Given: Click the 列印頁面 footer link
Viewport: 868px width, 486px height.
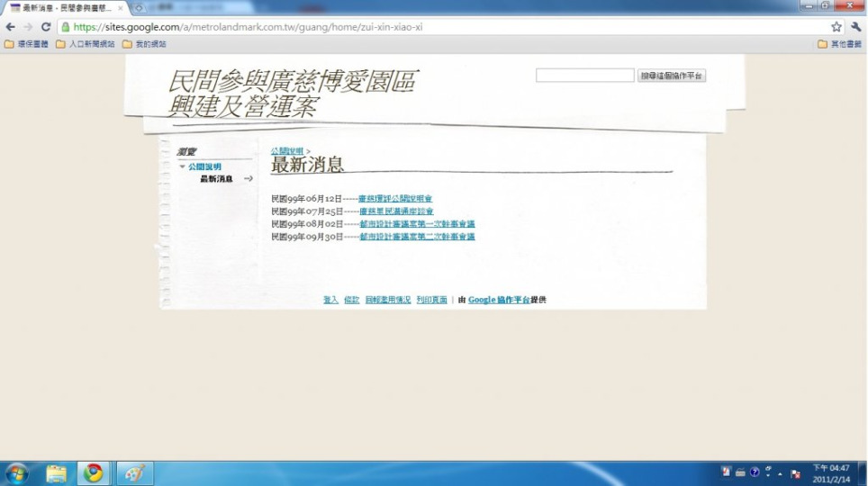Looking at the screenshot, I should [x=431, y=300].
